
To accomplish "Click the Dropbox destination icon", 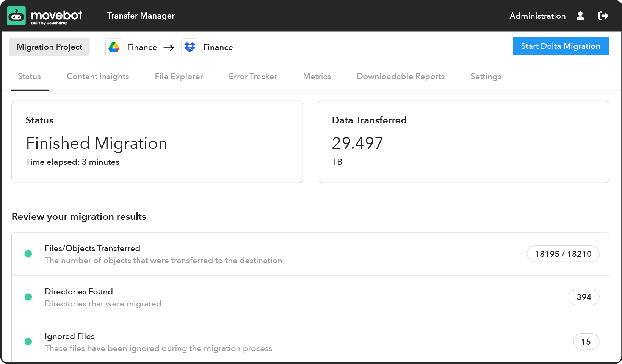I will pyautogui.click(x=190, y=47).
